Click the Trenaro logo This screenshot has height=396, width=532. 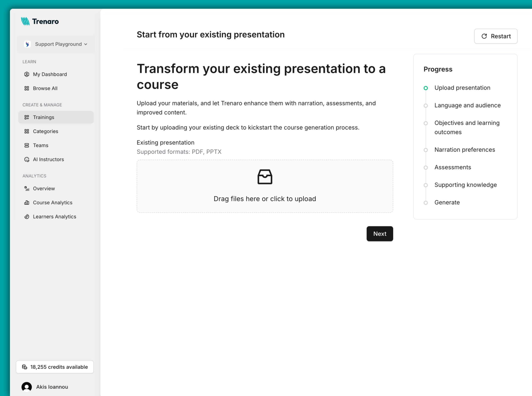tap(40, 21)
